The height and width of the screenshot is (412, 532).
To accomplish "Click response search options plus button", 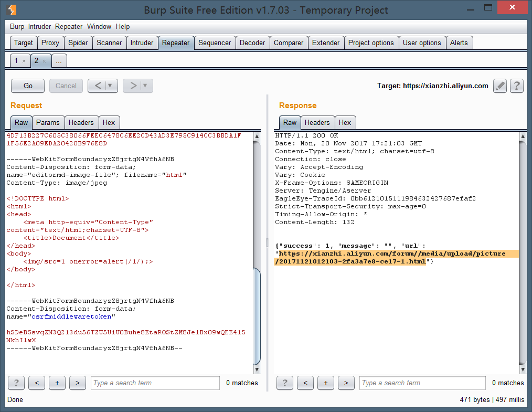I will 326,383.
